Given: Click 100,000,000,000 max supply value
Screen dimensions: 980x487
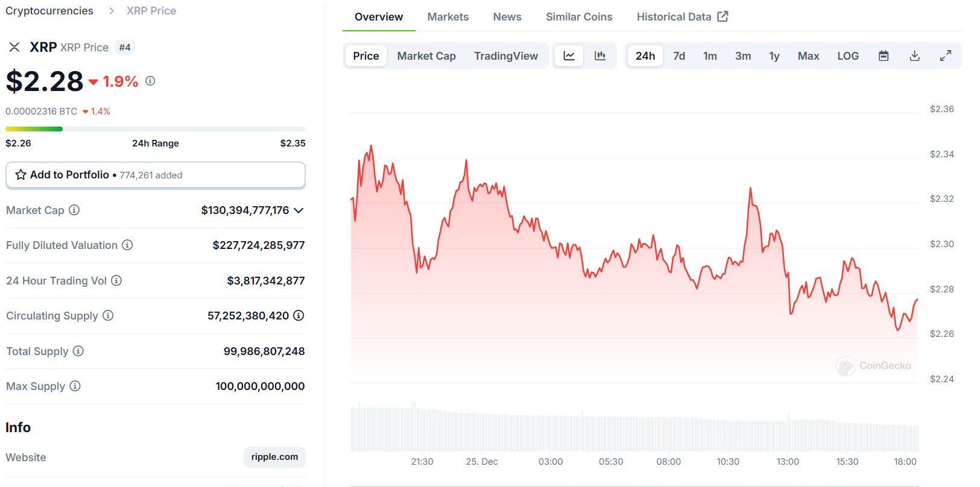Looking at the screenshot, I should pos(260,386).
